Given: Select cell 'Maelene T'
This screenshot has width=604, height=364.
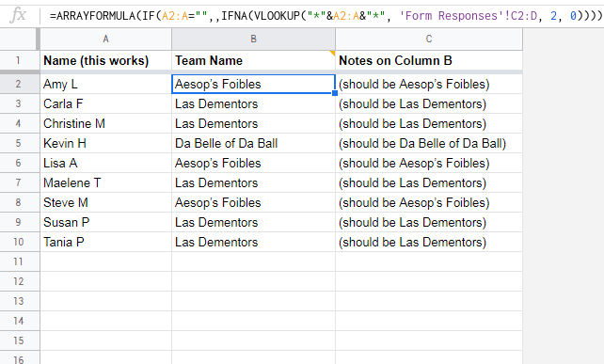Looking at the screenshot, I should (105, 182).
